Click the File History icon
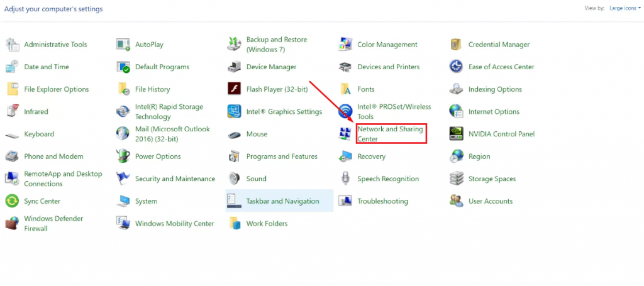Screen dimensions: 644x286 [123, 89]
